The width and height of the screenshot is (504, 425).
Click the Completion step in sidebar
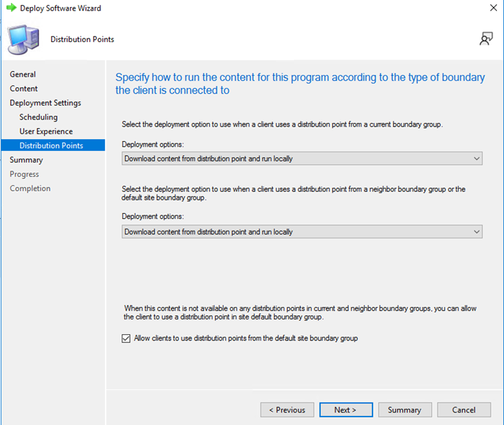tap(30, 189)
